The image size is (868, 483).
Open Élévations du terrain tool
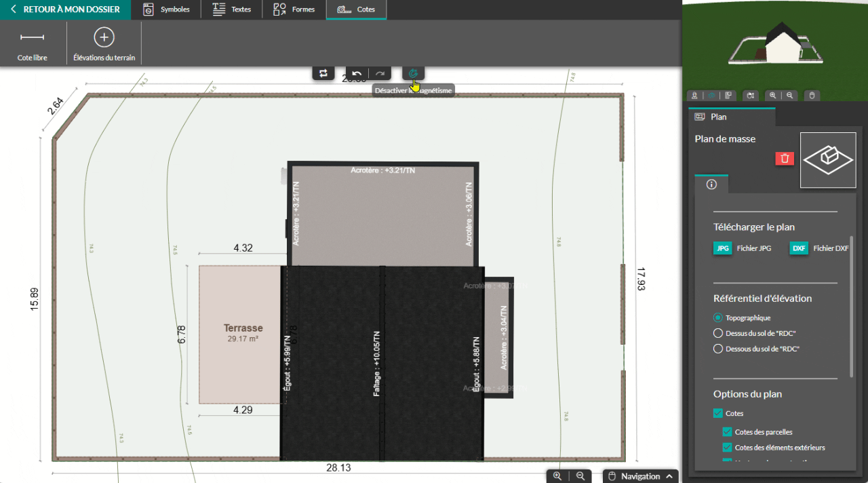(x=103, y=43)
